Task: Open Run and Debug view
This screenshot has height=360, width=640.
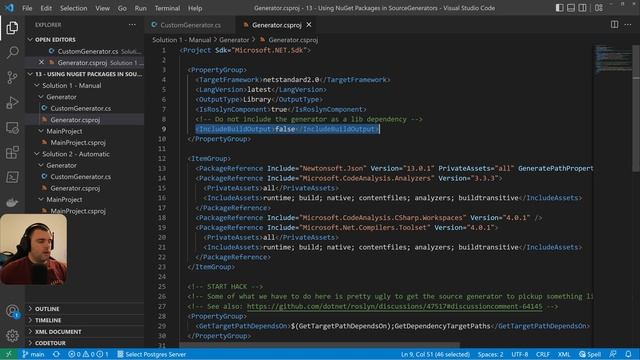Action: click(x=12, y=102)
